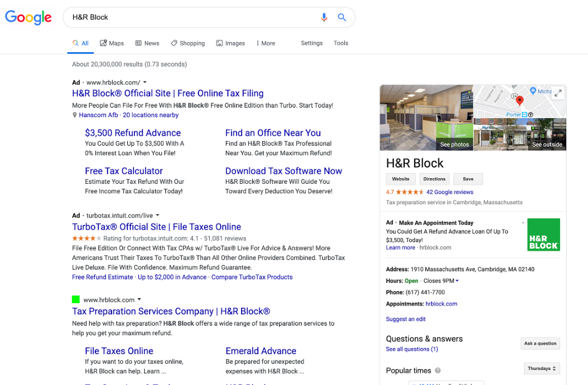Expand the Closes 9PM hours dropdown
This screenshot has height=385, width=588.
tap(457, 281)
